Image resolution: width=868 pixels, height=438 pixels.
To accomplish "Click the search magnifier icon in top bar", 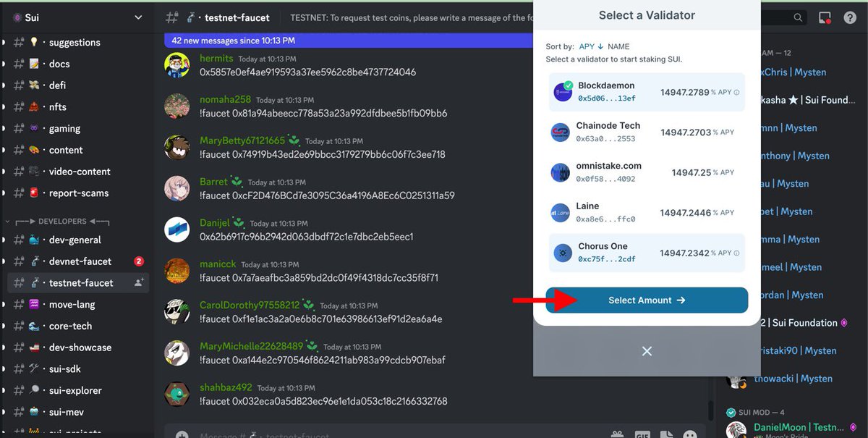I will pyautogui.click(x=798, y=17).
